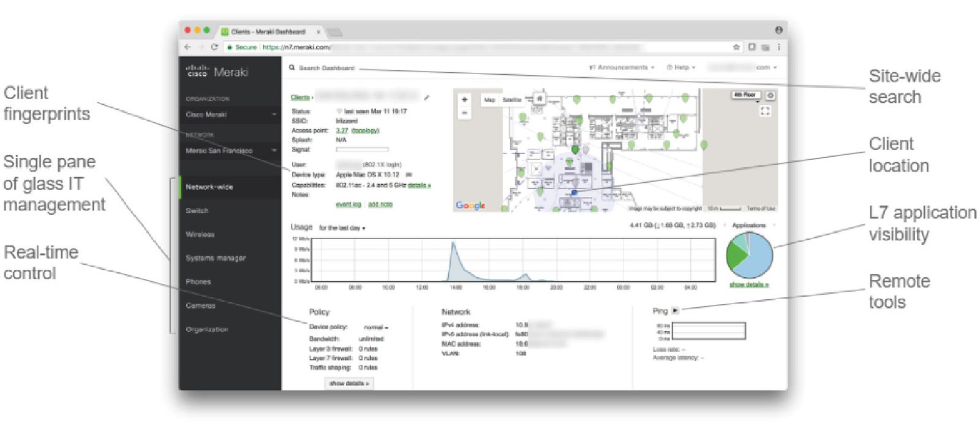This screenshot has height=431, width=980.
Task: Click the green Secure padlock indicator
Action: 242,47
